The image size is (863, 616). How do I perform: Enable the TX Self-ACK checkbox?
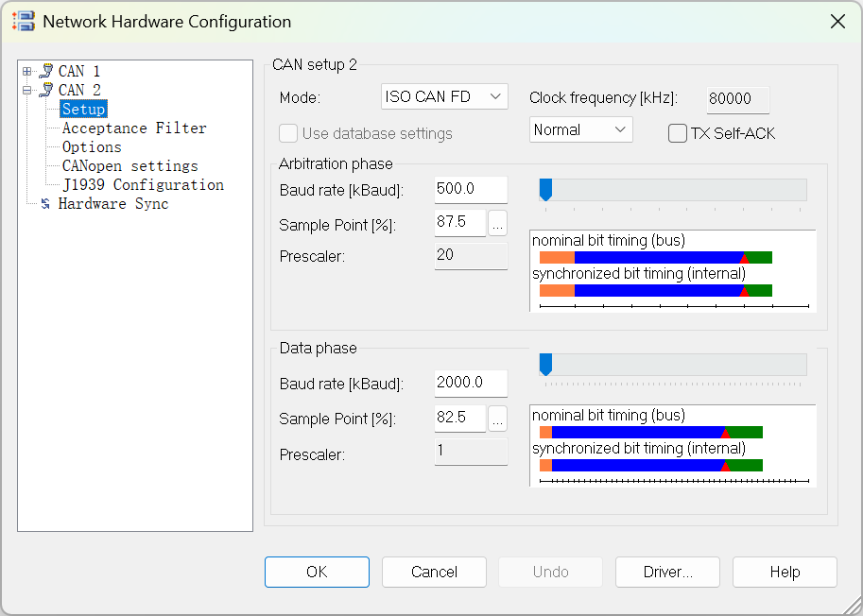point(677,133)
